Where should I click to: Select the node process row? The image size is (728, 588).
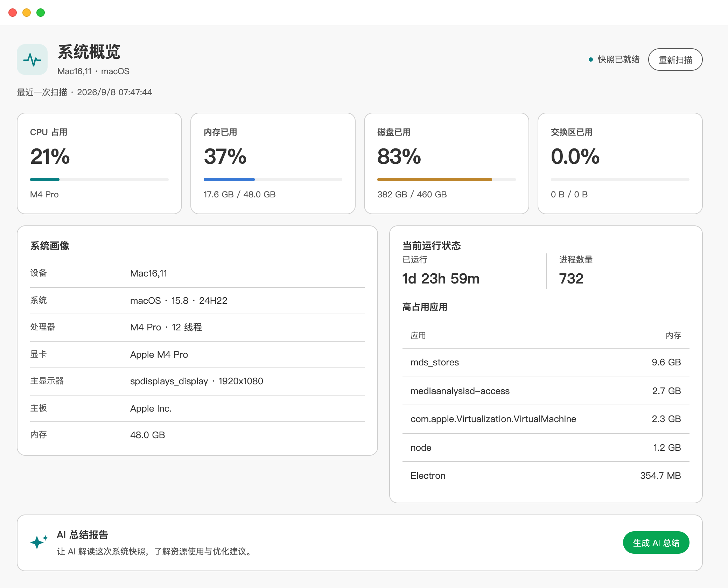(x=546, y=448)
